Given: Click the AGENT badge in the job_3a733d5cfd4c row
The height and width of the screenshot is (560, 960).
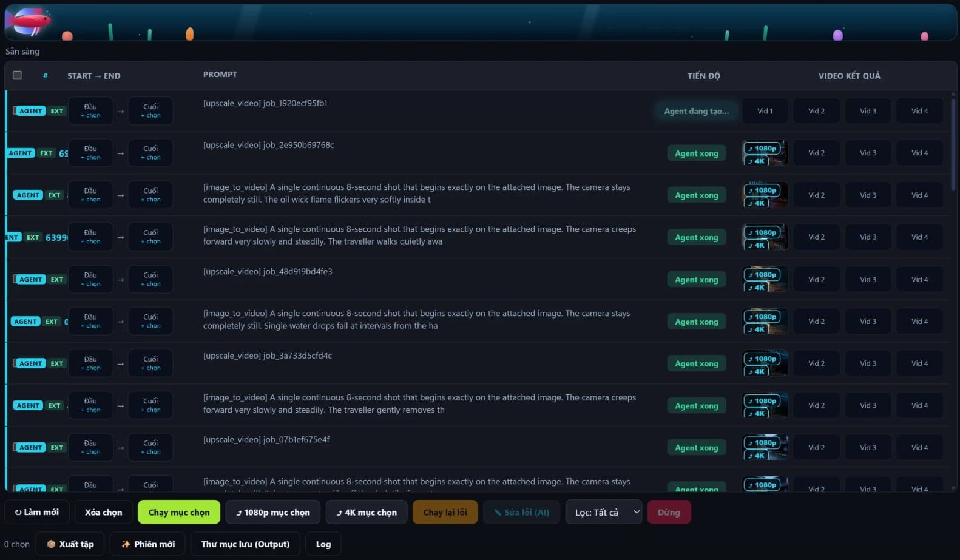Looking at the screenshot, I should 30,363.
